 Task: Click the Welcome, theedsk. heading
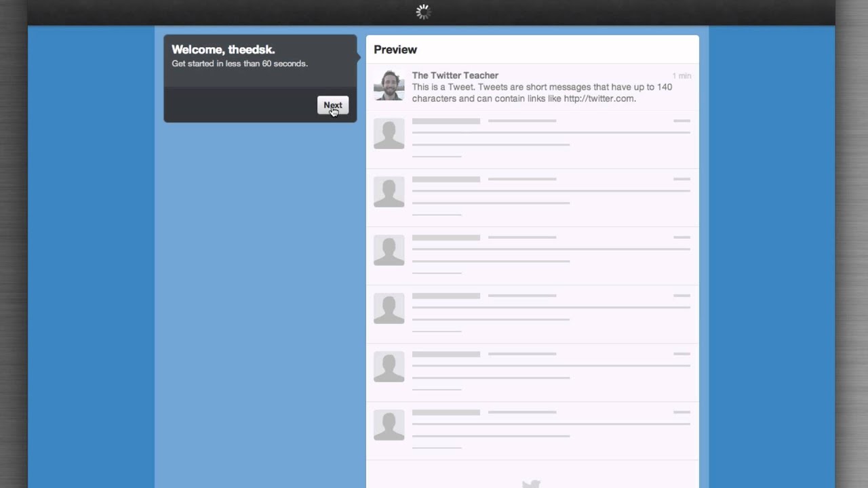(223, 49)
